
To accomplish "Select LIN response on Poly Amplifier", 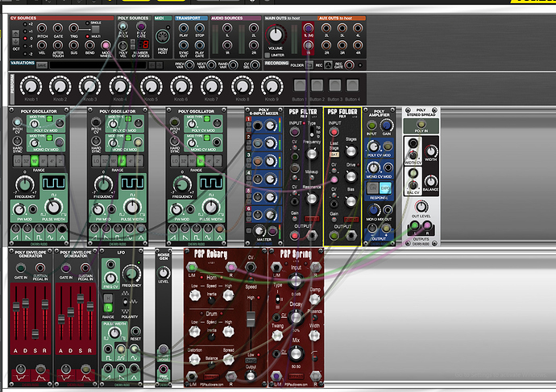I will (372, 188).
